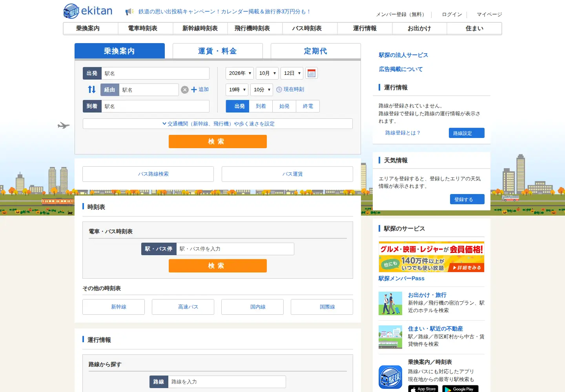Open the 駅探メンバーPass link
This screenshot has height=392, width=565.
click(401, 278)
